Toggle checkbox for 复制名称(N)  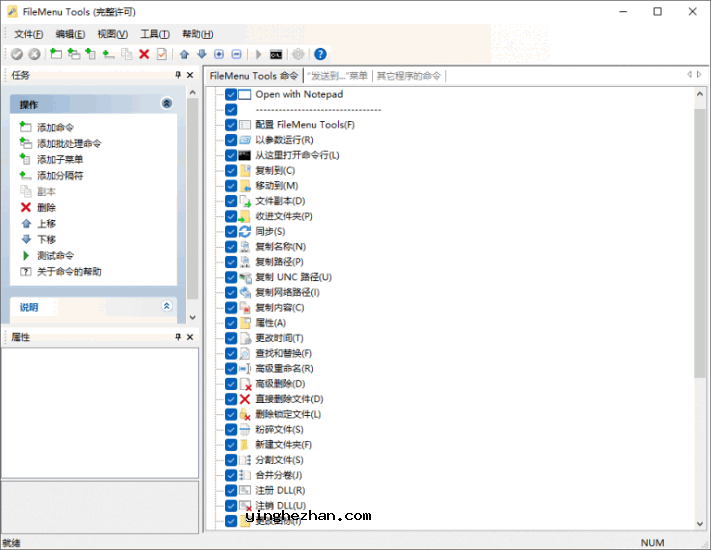pos(231,247)
